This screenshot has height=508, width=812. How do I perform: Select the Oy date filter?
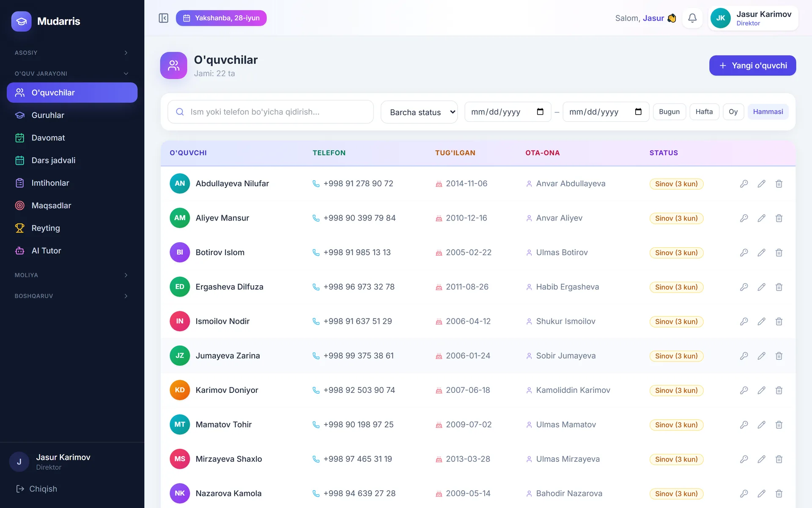click(x=733, y=112)
